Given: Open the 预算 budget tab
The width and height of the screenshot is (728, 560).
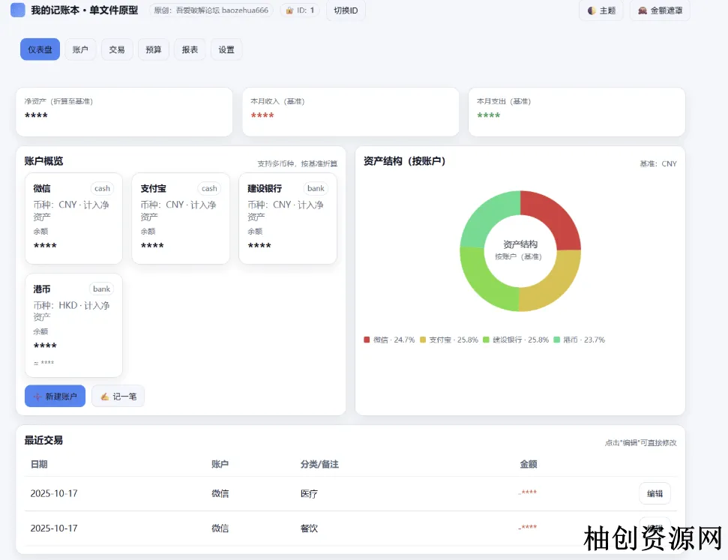Looking at the screenshot, I should point(154,49).
